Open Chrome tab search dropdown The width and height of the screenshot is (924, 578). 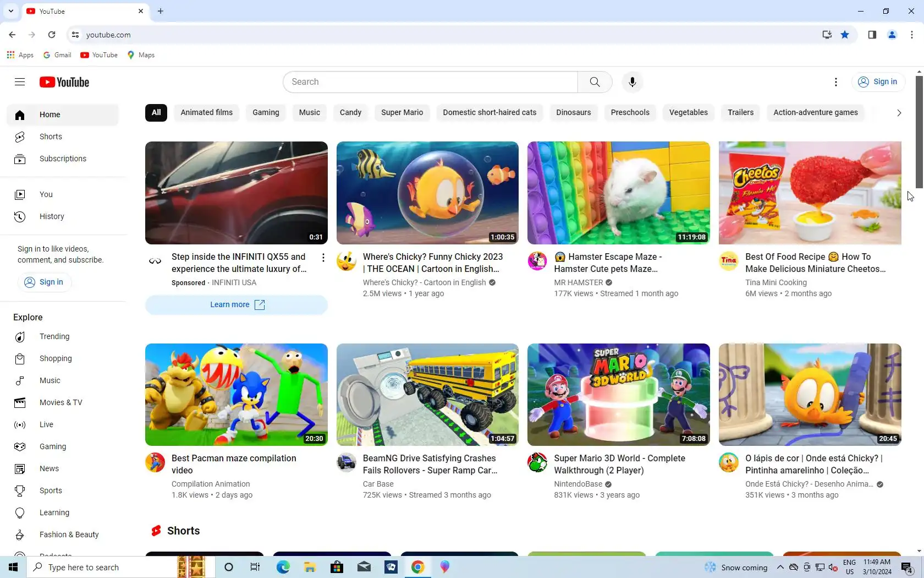[x=10, y=11]
